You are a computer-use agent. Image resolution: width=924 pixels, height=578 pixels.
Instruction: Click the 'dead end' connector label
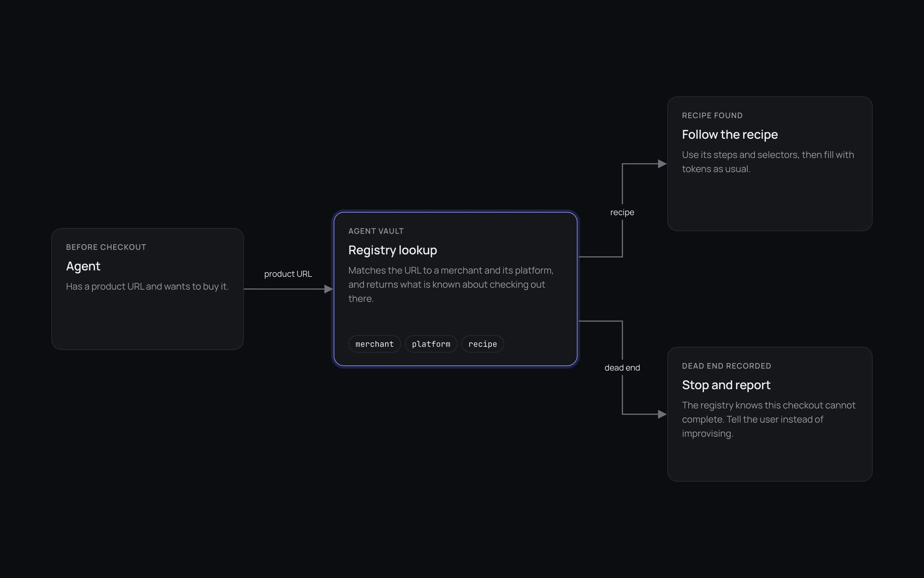click(x=622, y=367)
